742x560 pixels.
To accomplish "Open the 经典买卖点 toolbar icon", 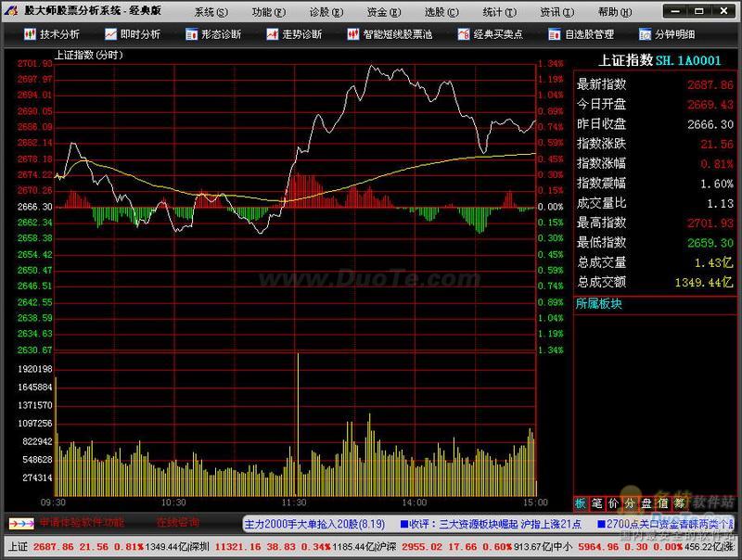I will (463, 34).
